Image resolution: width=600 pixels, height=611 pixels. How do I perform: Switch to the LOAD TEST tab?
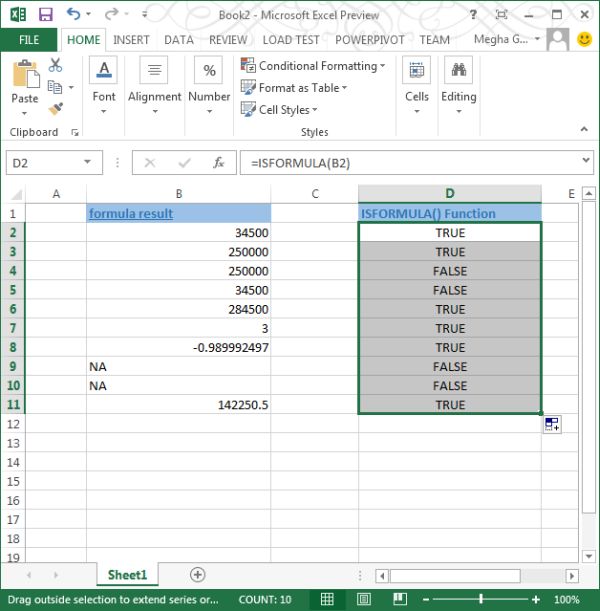coord(291,40)
